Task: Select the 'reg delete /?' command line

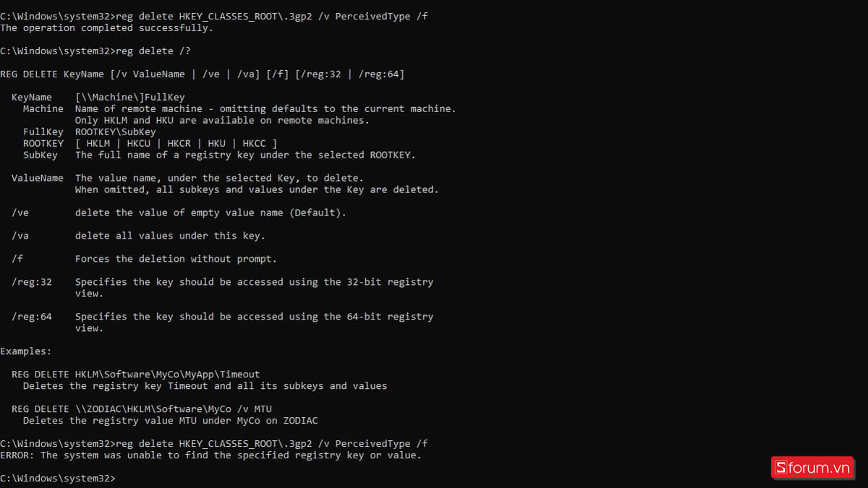Action: click(95, 51)
